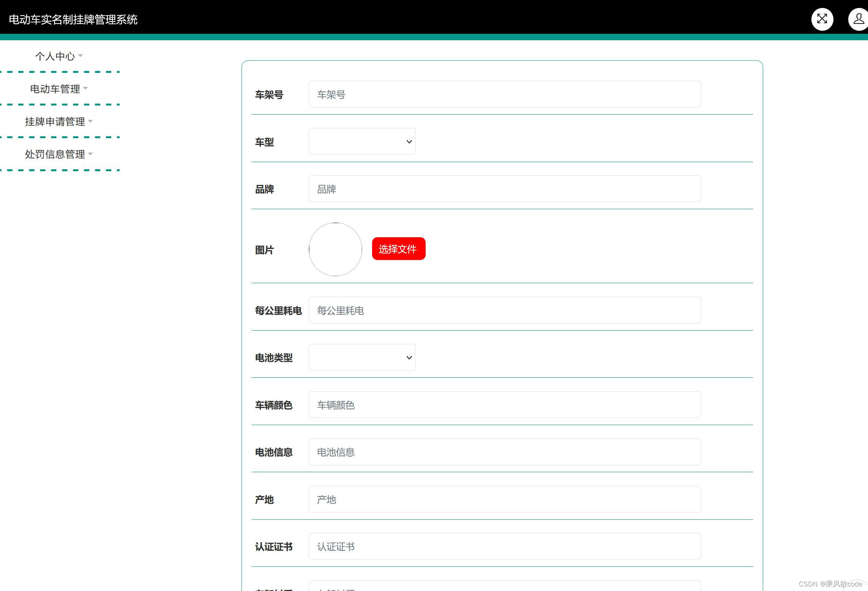The width and height of the screenshot is (868, 591).
Task: Open the user profile icon
Action: 858,19
